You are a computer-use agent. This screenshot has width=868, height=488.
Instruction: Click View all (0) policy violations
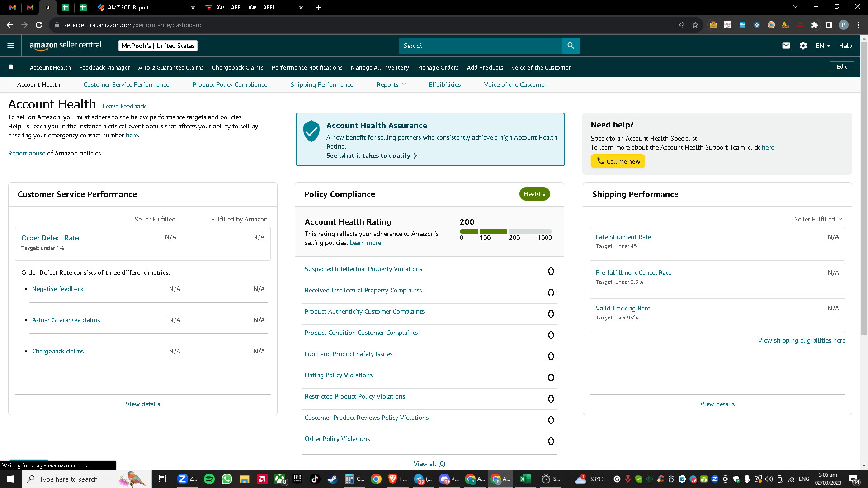coord(429,464)
